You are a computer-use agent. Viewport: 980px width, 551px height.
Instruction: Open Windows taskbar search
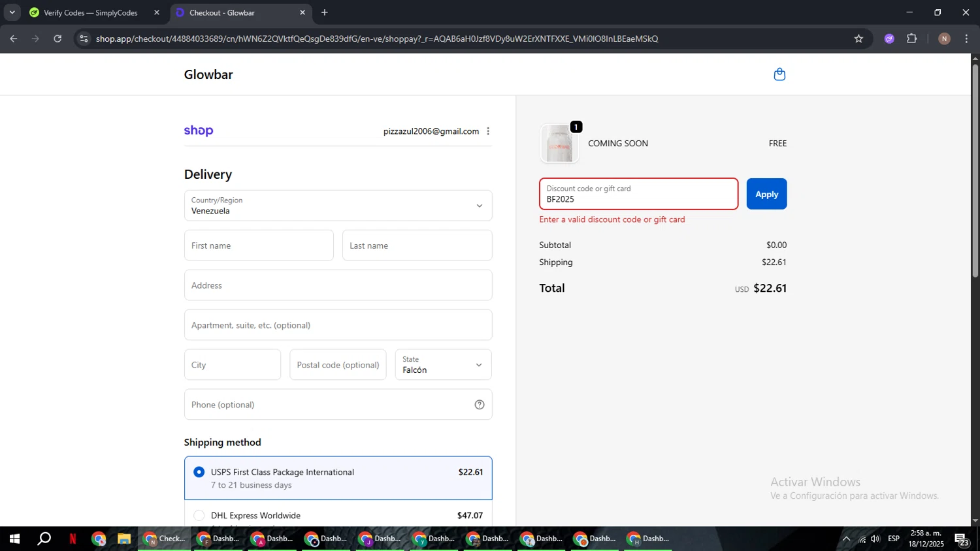click(44, 539)
